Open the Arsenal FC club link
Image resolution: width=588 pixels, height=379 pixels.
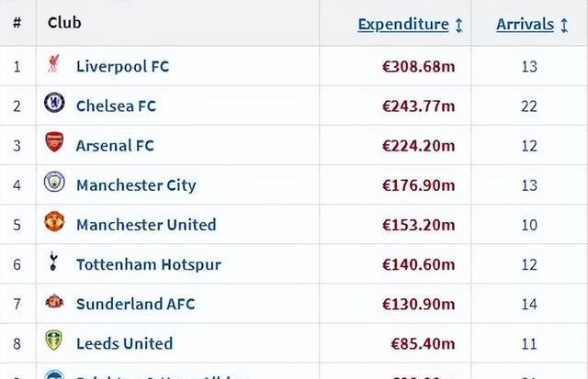click(115, 146)
